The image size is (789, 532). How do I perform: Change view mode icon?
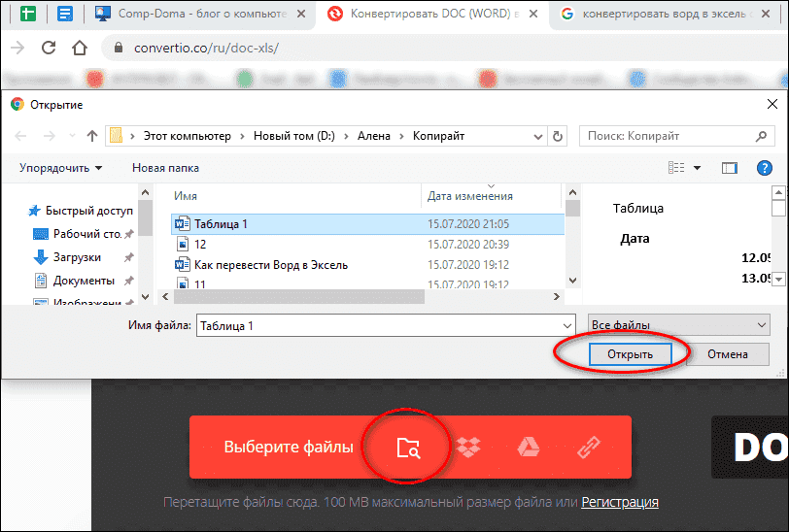[675, 168]
